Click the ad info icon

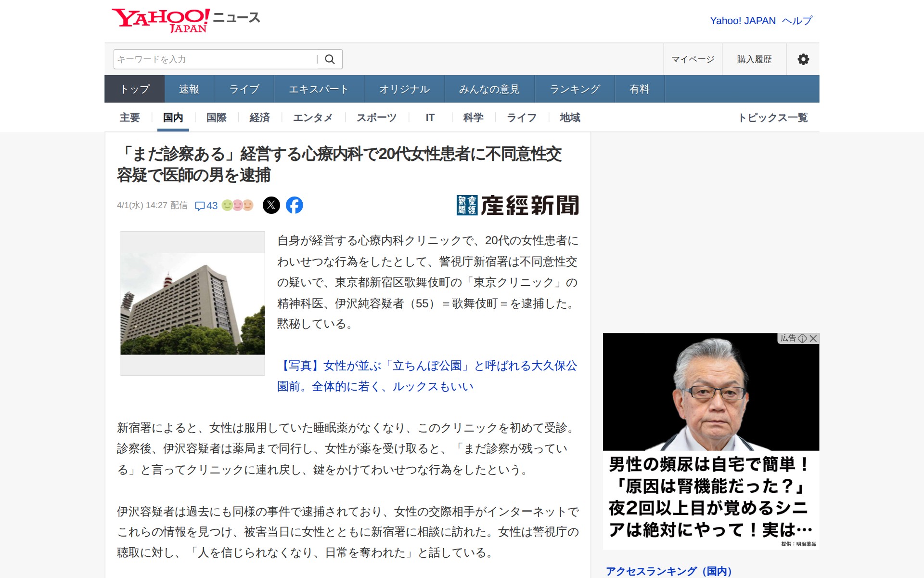(802, 338)
